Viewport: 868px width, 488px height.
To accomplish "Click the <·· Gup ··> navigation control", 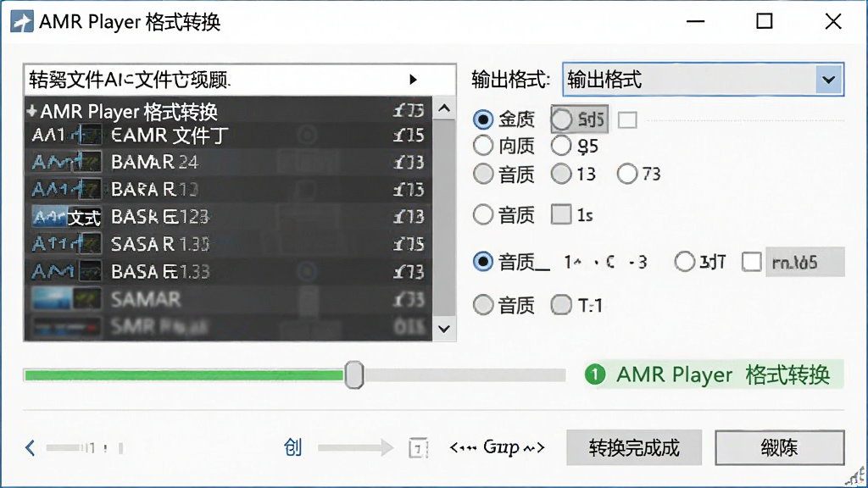I will pyautogui.click(x=498, y=447).
